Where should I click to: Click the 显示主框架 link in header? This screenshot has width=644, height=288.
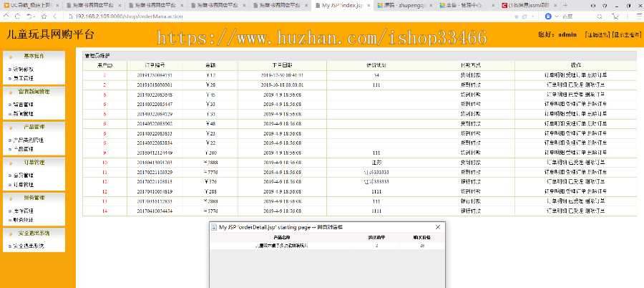[627, 35]
